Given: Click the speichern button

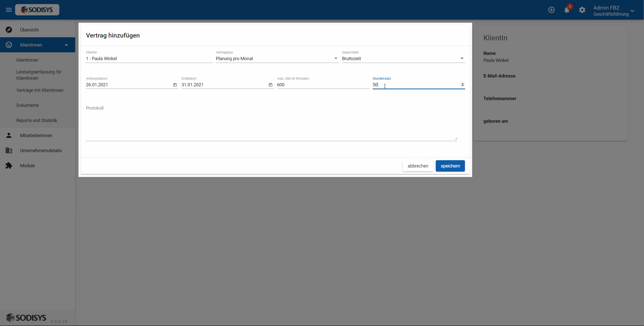Looking at the screenshot, I should click(450, 166).
